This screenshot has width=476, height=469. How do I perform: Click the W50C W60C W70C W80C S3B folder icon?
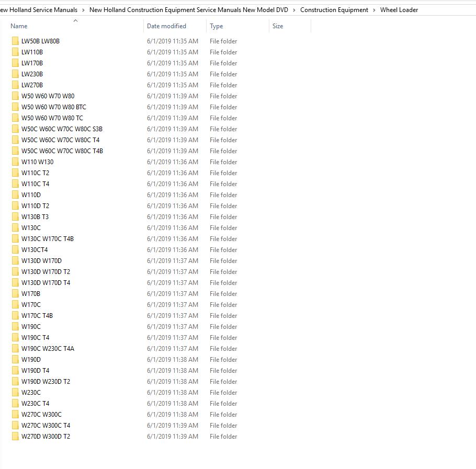(x=15, y=129)
